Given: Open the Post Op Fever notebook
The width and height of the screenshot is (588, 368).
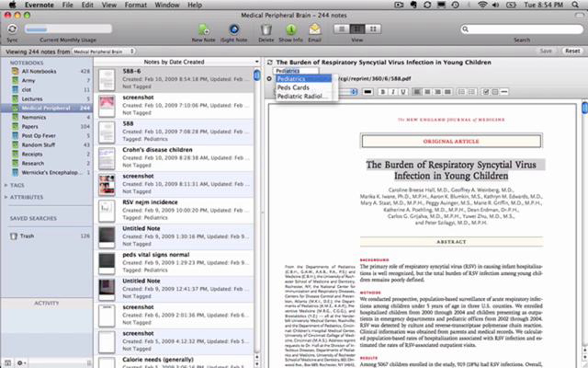Looking at the screenshot, I should click(47, 136).
